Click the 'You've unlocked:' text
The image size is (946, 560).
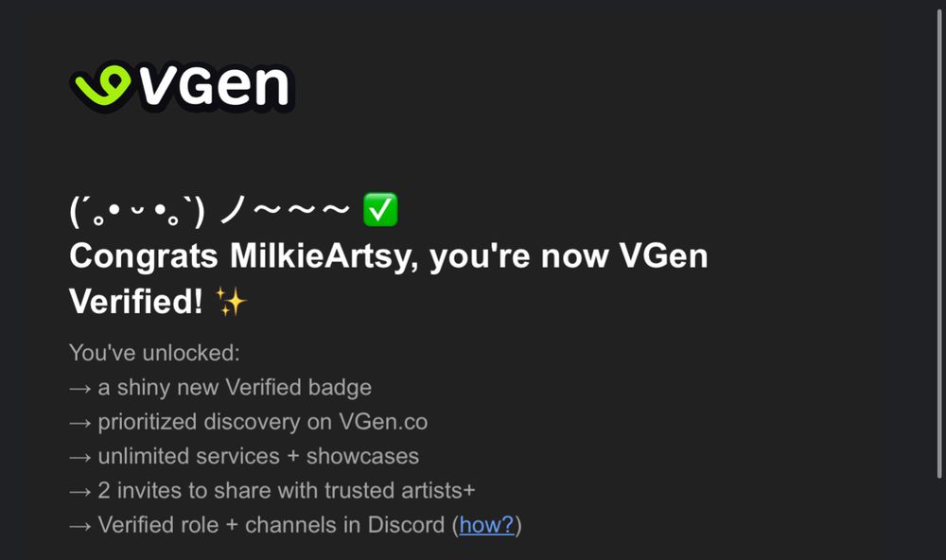pos(154,353)
